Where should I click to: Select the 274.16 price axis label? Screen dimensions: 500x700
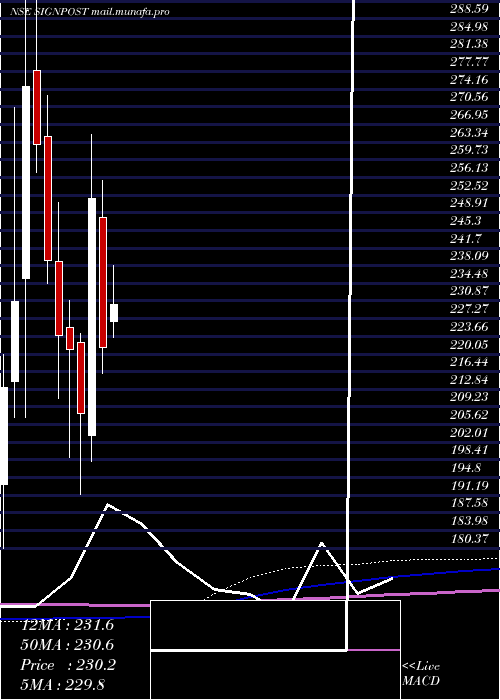469,79
